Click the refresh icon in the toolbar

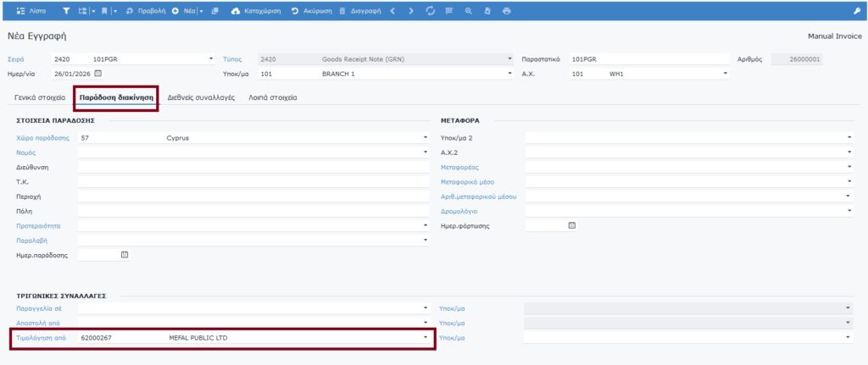[x=430, y=11]
